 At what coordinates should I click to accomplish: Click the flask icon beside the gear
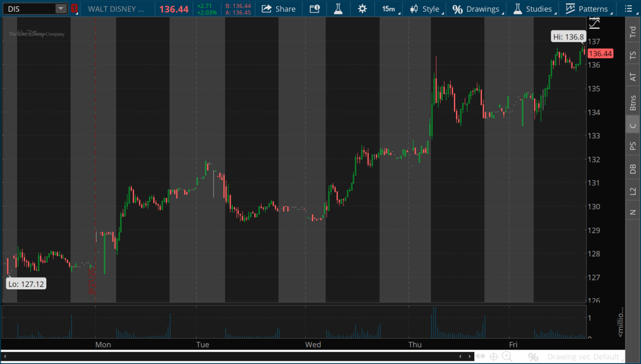coord(338,9)
